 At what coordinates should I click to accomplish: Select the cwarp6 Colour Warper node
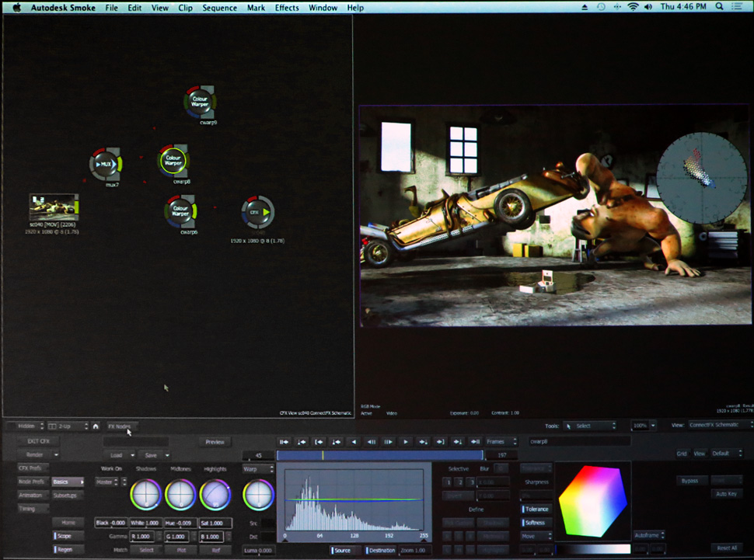tap(180, 210)
